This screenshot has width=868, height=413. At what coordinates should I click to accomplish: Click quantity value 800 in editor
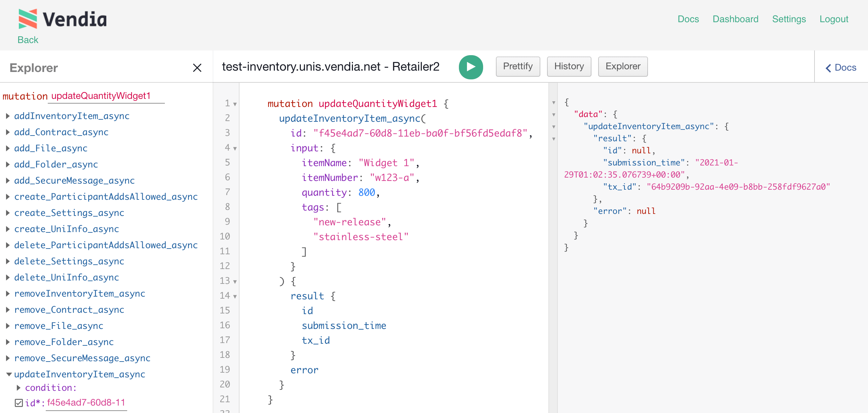[367, 192]
